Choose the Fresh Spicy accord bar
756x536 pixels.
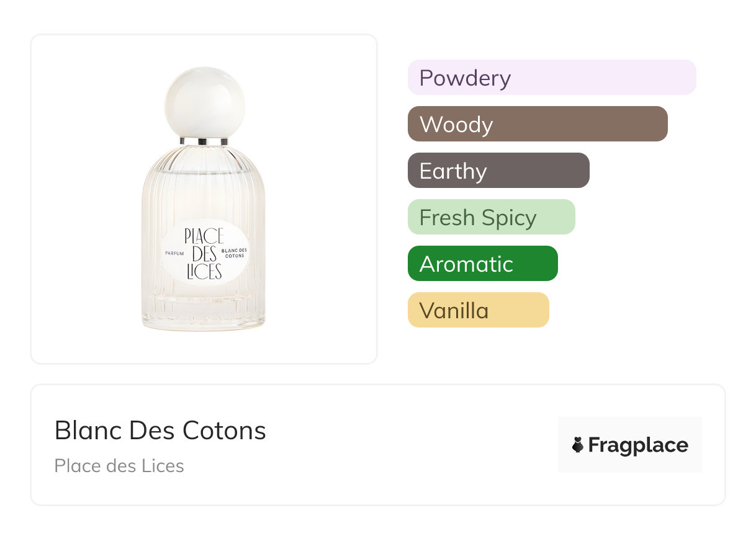491,217
